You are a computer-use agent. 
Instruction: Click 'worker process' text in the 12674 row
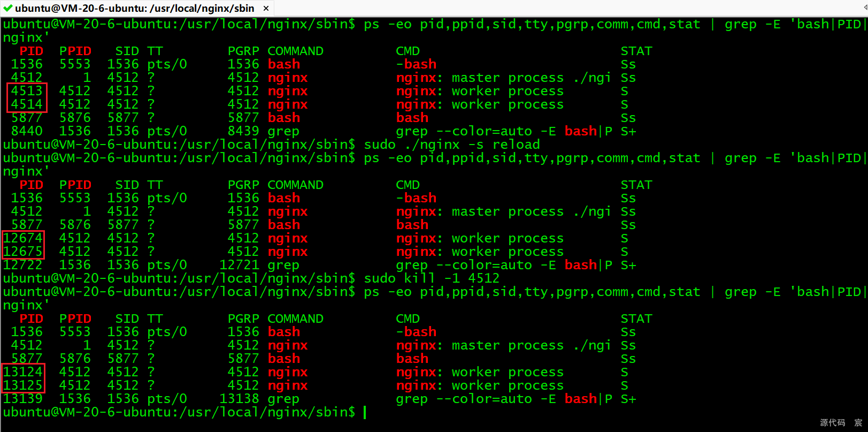(508, 239)
